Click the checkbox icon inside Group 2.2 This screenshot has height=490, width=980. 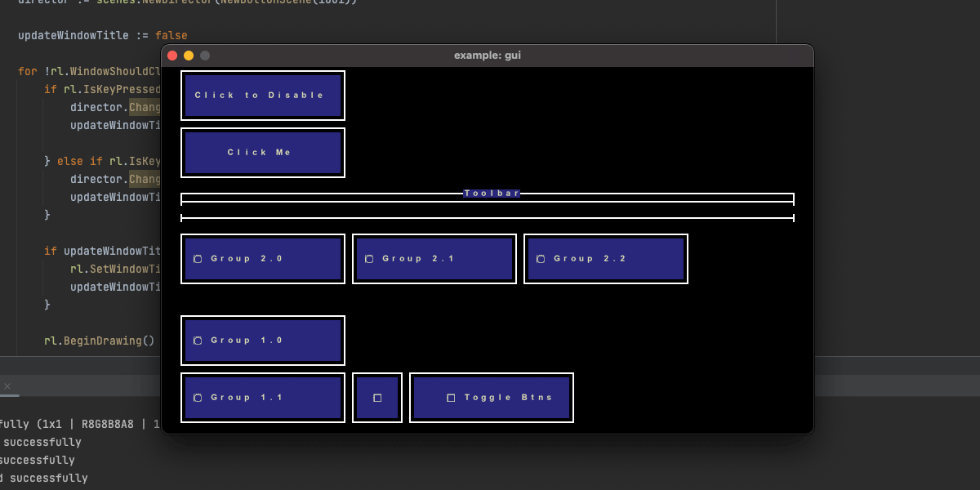[541, 258]
